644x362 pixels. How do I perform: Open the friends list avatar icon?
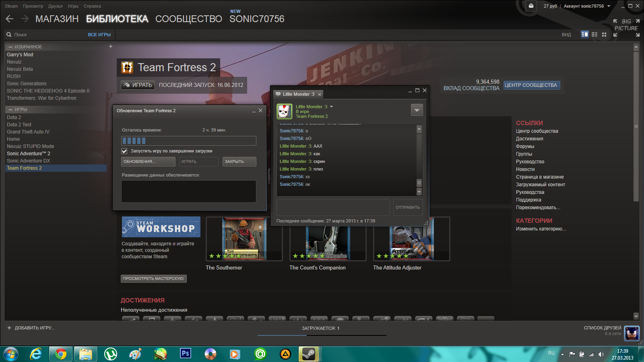click(632, 333)
